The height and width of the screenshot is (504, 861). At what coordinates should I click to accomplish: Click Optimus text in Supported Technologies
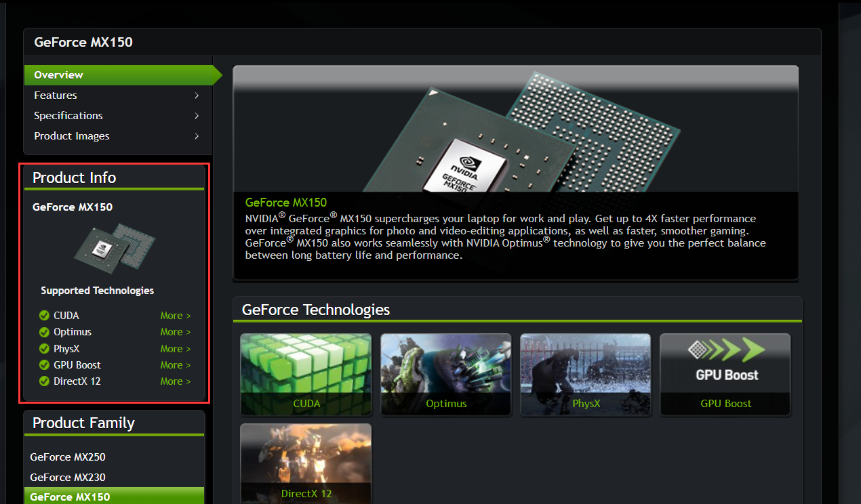pos(73,332)
